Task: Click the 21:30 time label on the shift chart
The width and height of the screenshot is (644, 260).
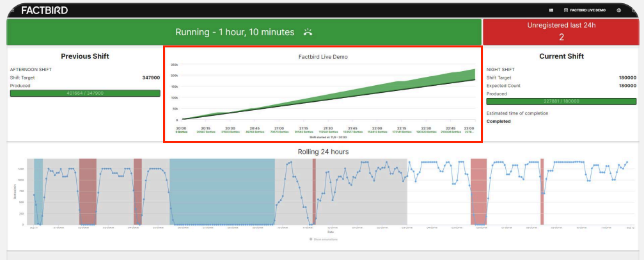Action: point(328,128)
